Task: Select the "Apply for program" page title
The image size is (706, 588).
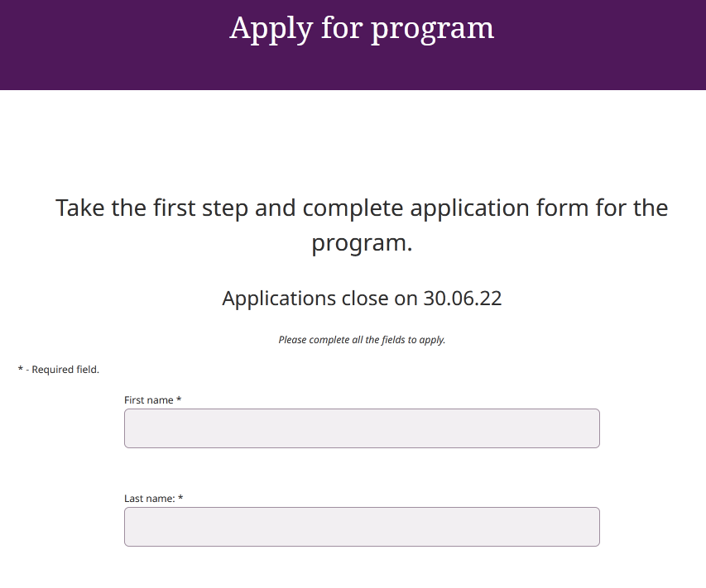Action: pyautogui.click(x=362, y=28)
